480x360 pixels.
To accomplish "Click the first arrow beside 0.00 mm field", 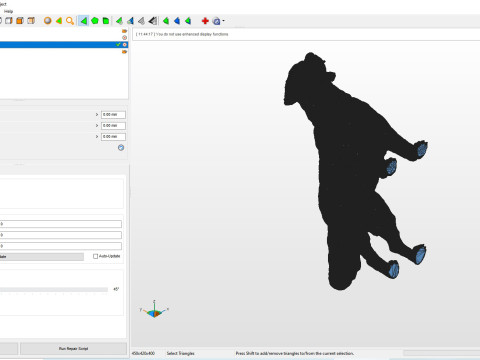I will [x=97, y=114].
